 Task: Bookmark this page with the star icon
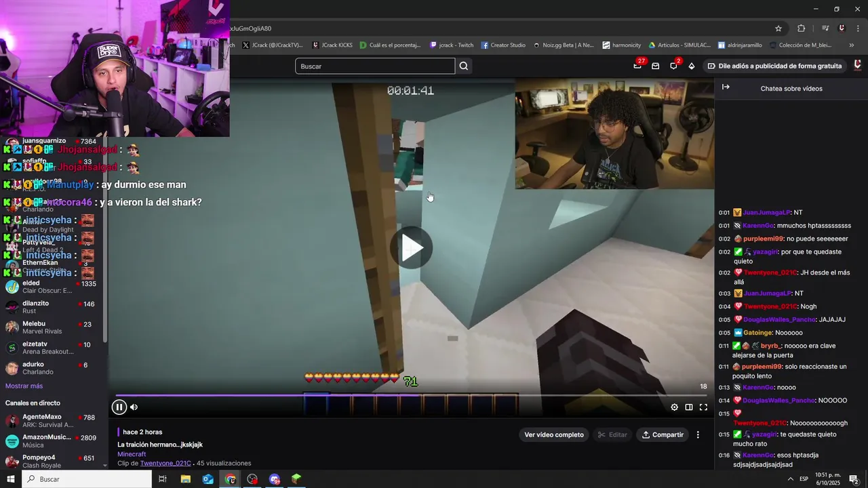(778, 28)
